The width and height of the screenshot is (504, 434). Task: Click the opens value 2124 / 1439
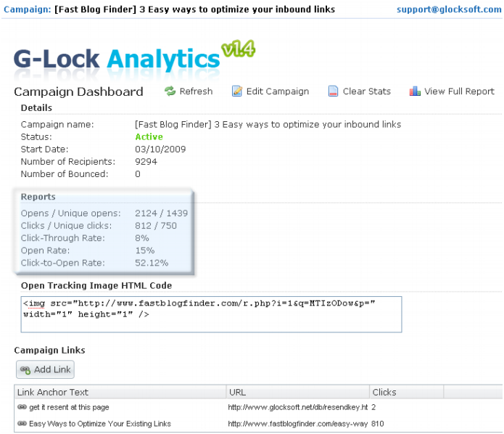162,213
